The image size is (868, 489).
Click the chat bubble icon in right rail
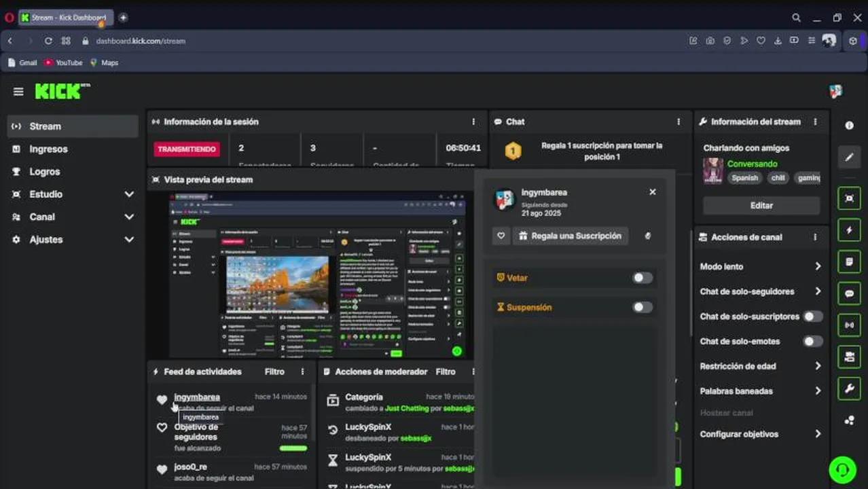click(x=849, y=294)
